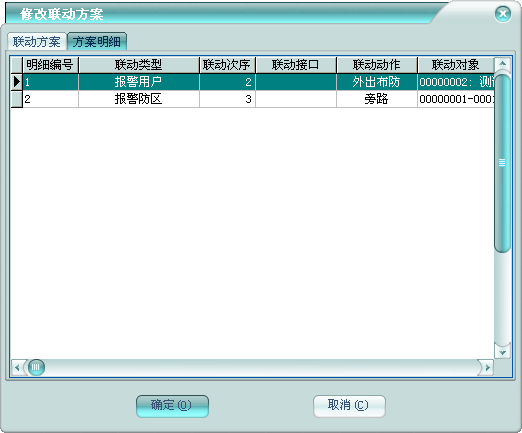Sort by 明细编号 column header

[50, 65]
